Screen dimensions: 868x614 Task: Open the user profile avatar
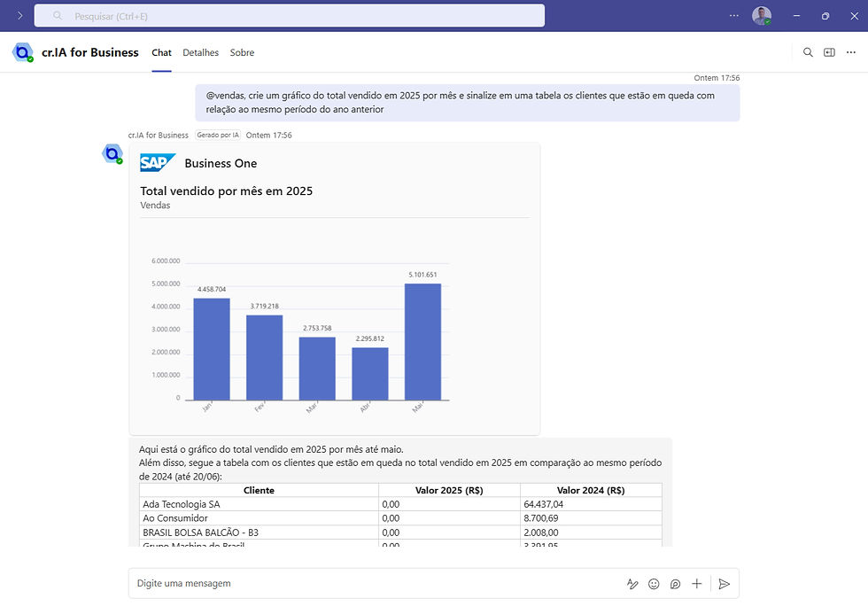click(x=762, y=15)
